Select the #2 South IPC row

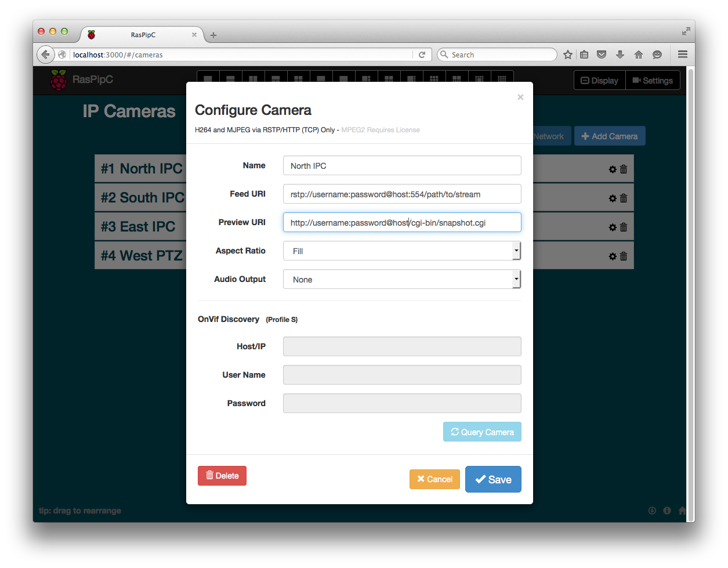pos(364,197)
